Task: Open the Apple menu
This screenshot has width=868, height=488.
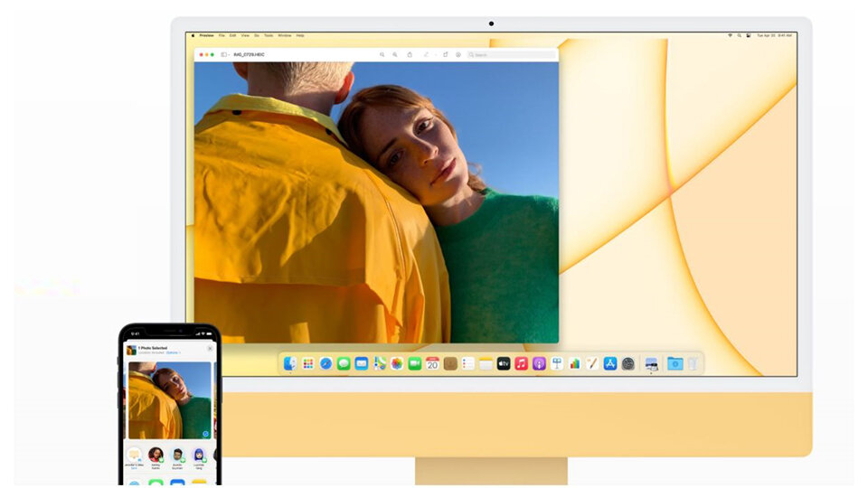Action: 193,35
